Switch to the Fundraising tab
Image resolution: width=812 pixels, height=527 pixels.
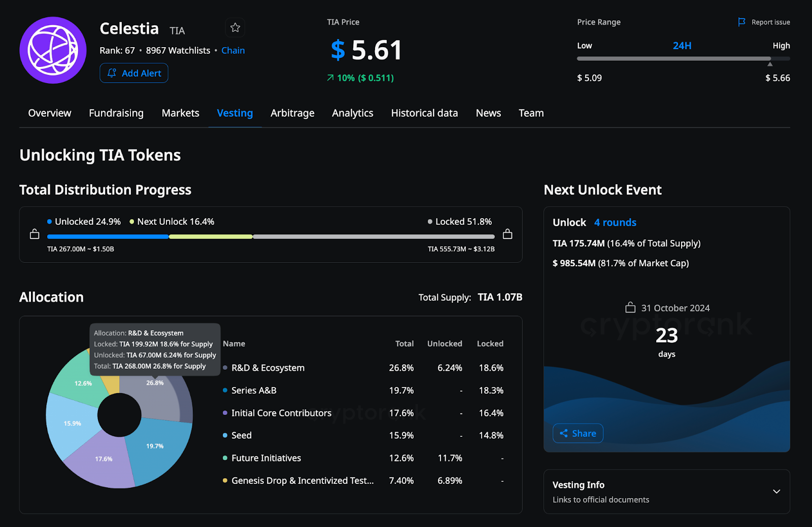pos(116,113)
